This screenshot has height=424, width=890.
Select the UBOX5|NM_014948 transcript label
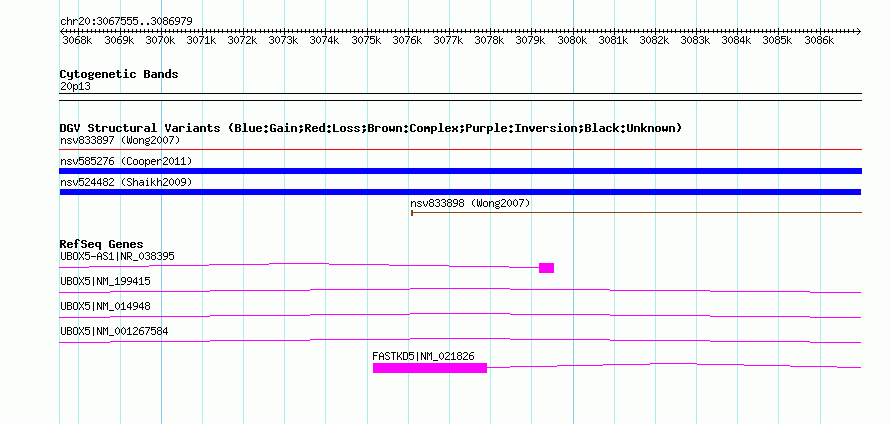pyautogui.click(x=106, y=306)
